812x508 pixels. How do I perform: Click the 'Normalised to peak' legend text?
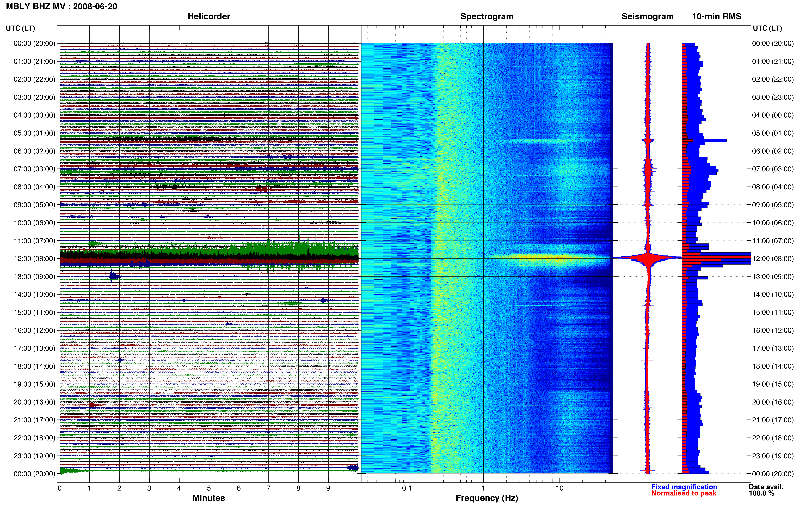[684, 493]
